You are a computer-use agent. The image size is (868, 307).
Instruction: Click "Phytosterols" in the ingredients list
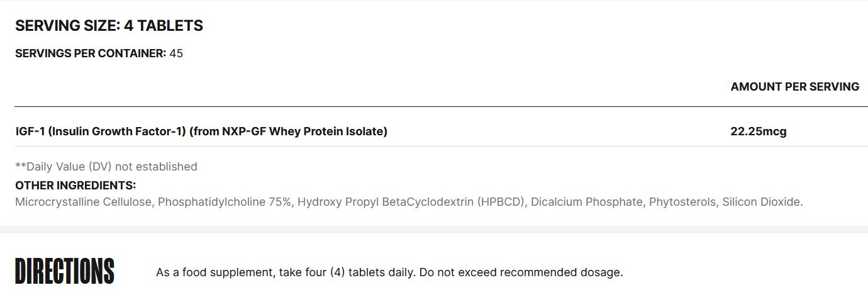click(682, 202)
